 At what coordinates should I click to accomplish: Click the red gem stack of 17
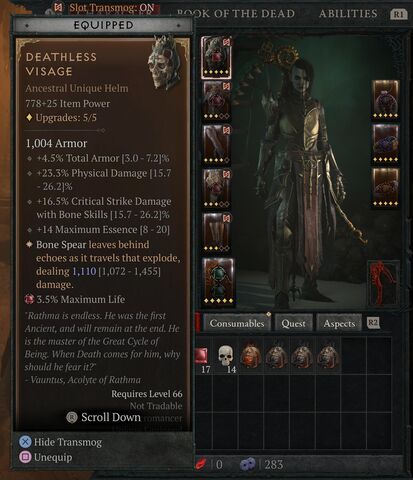coord(203,359)
